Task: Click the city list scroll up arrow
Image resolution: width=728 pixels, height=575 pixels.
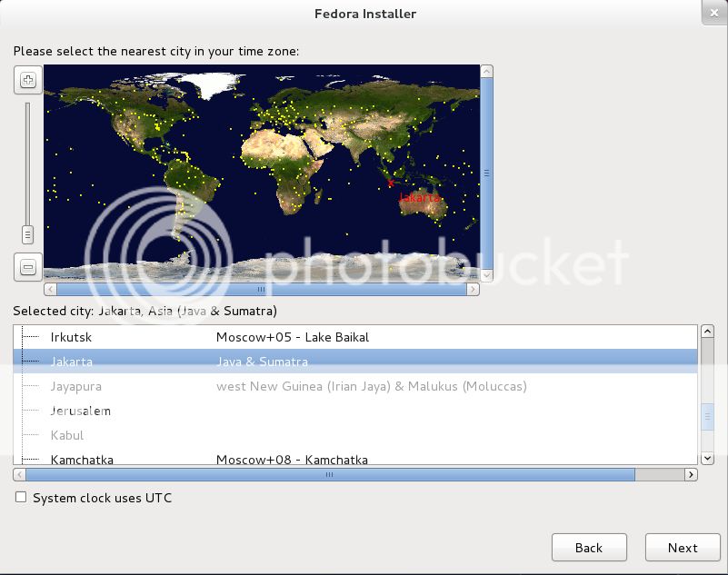Action: click(x=707, y=332)
